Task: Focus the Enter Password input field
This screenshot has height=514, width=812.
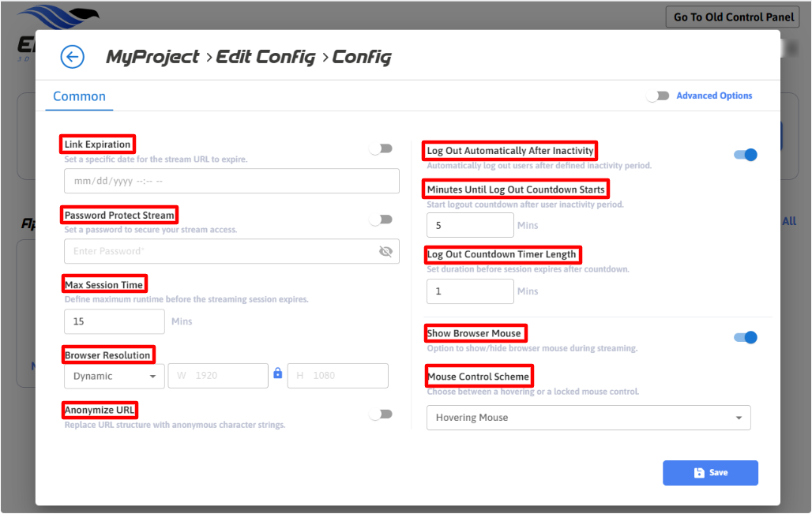Action: click(x=221, y=251)
